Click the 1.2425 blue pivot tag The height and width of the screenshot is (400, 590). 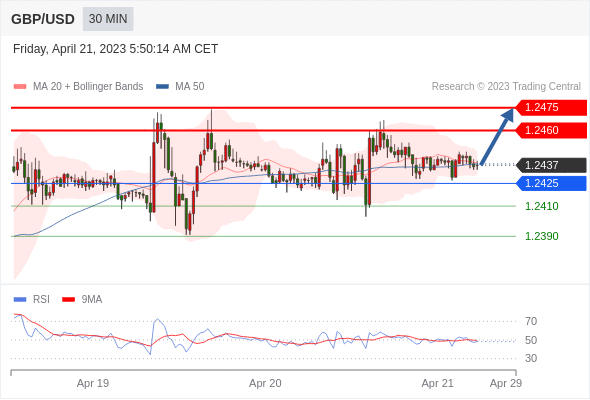551,183
